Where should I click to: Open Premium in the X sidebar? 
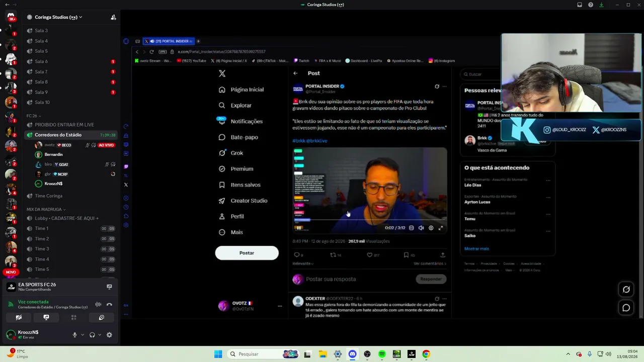[x=236, y=169]
